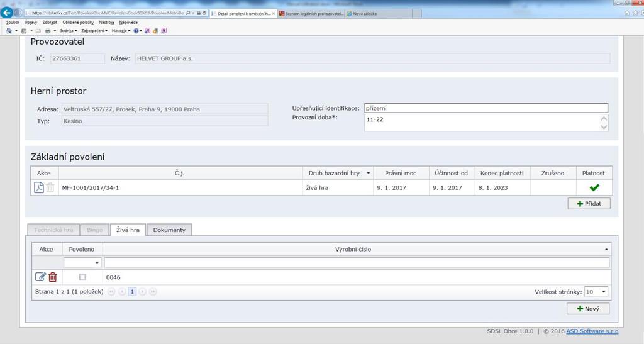Switch to Seznam legálních provozovatel browser tab
This screenshot has height=344, width=644.
[311, 14]
